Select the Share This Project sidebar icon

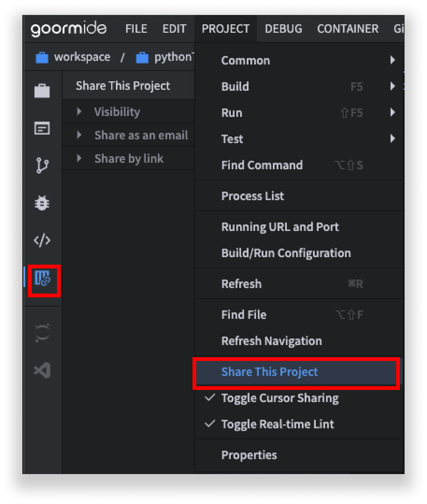click(43, 278)
